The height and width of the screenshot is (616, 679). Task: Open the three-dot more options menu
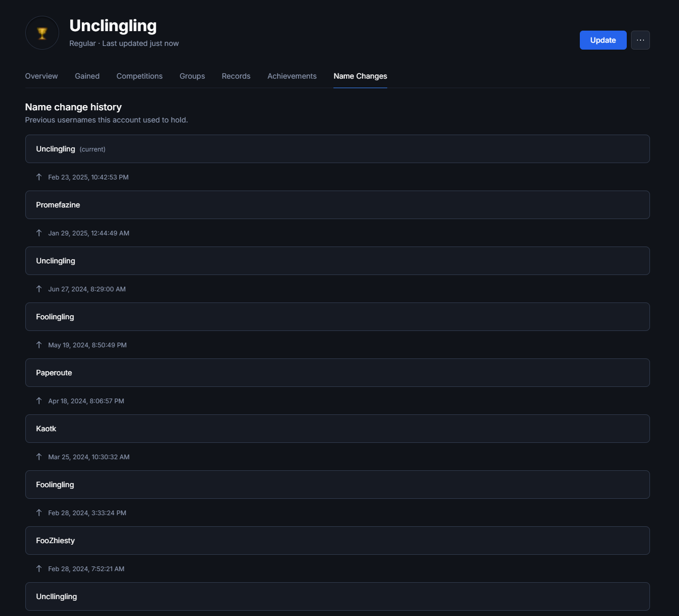(x=640, y=40)
